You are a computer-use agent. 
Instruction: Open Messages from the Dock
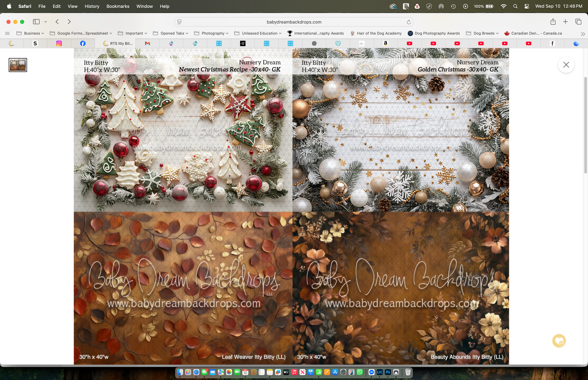(205, 372)
